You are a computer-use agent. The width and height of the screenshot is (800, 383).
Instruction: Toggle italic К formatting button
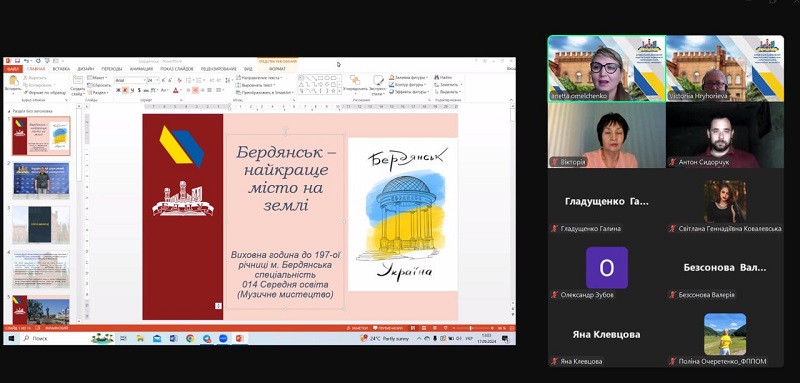(125, 90)
